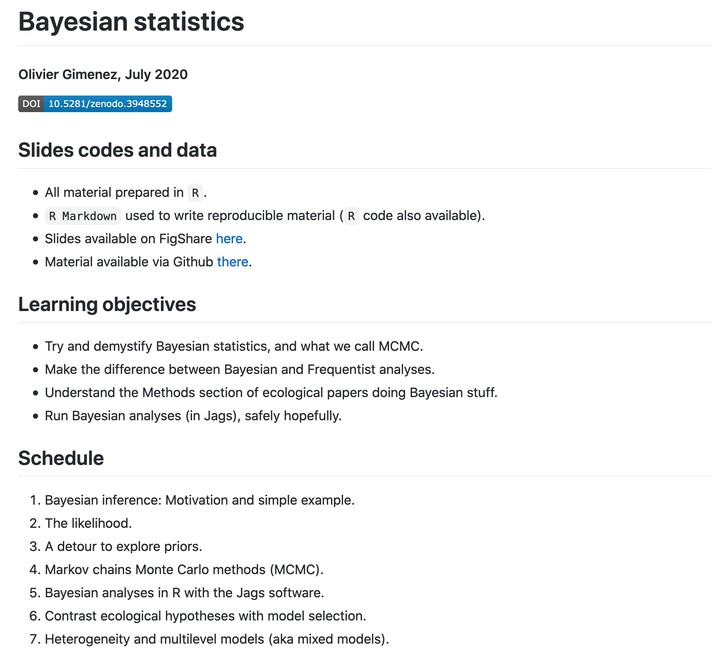Click 'Understand the Methods section' bullet
The image size is (720, 661).
(271, 392)
